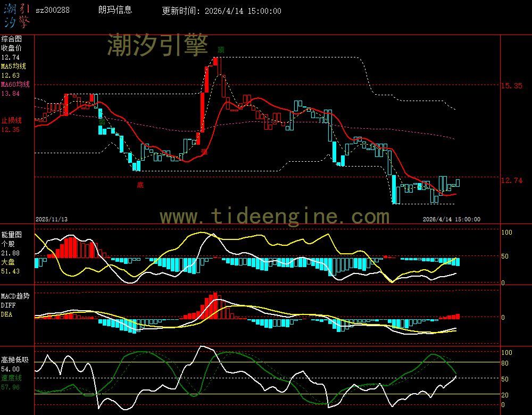Click the 止损线 legend label
Image resolution: width=532 pixels, height=415 pixels.
pos(11,120)
